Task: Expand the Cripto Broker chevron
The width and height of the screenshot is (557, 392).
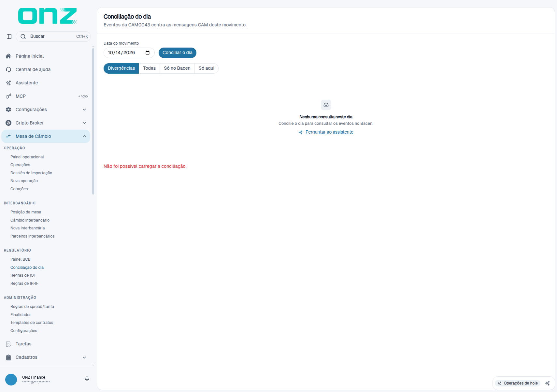Action: click(84, 123)
